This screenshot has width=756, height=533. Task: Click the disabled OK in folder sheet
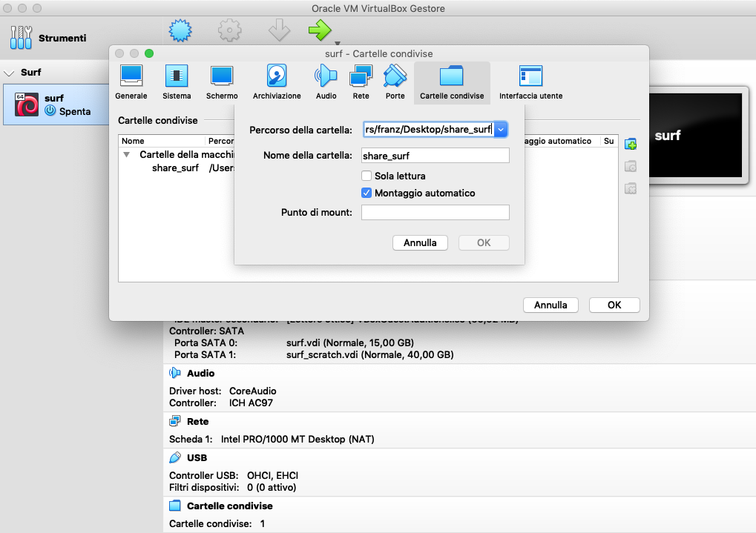484,243
